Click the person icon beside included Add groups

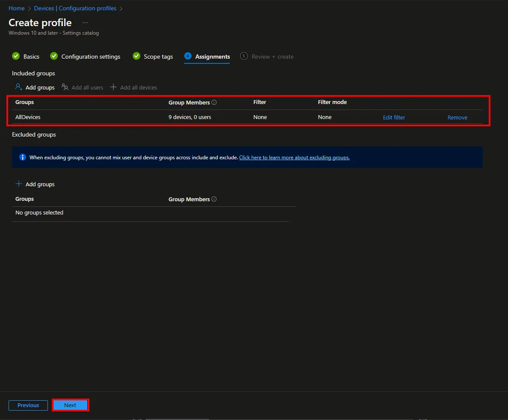(x=19, y=87)
